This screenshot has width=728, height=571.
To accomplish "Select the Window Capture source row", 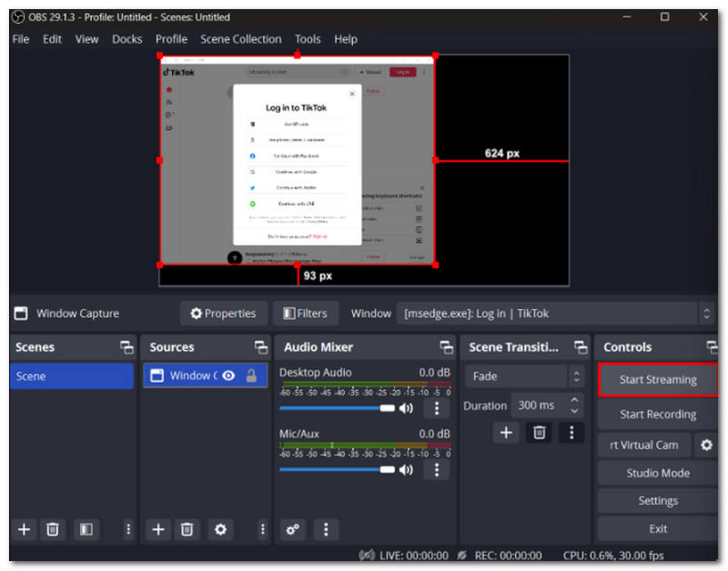I will coord(206,376).
